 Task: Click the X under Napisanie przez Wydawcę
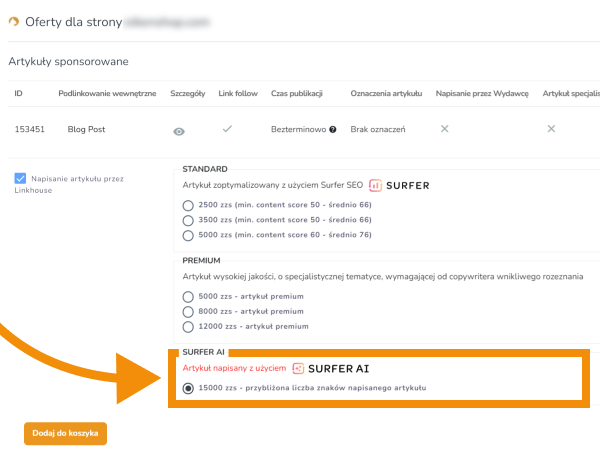click(x=444, y=129)
